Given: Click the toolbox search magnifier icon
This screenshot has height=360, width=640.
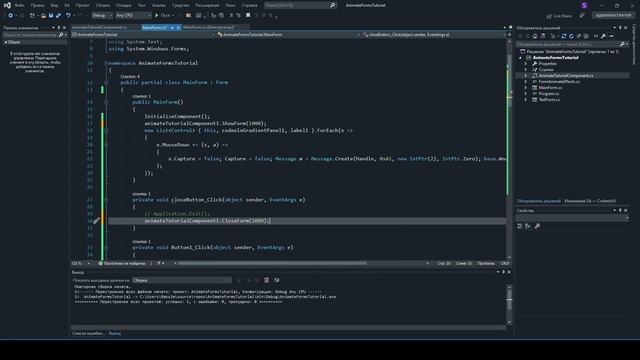Looking at the screenshot, I should (61, 35).
